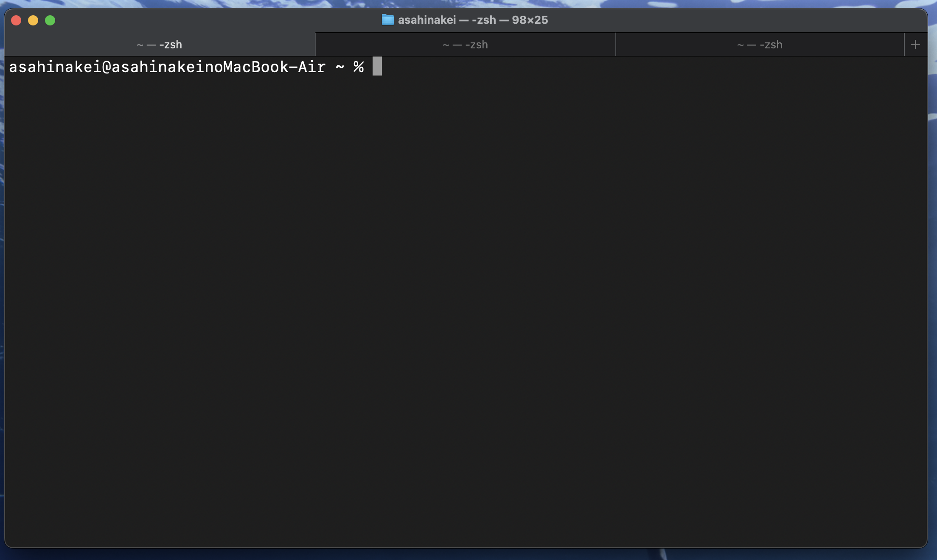The height and width of the screenshot is (560, 937).
Task: Click the new tab plus button
Action: 915,45
